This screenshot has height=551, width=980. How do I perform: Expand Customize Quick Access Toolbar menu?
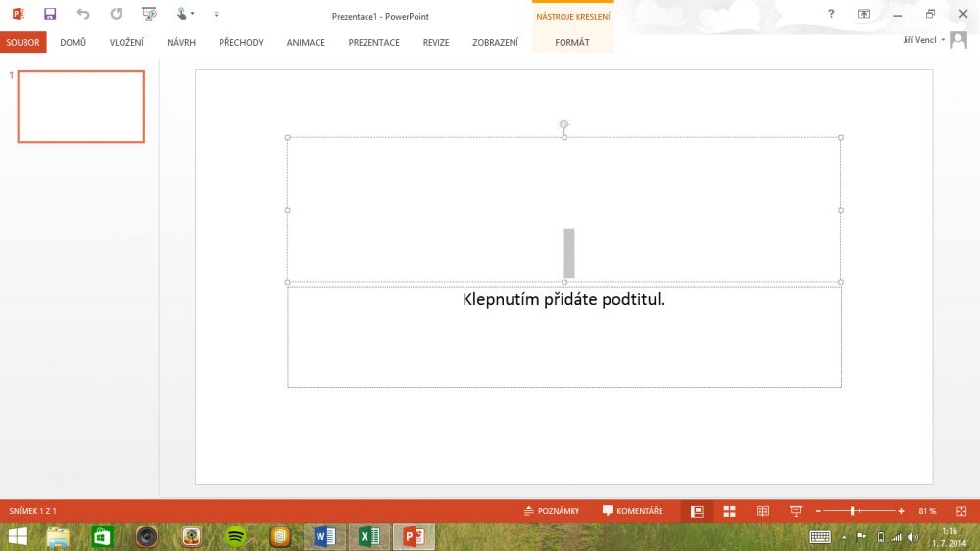click(216, 15)
